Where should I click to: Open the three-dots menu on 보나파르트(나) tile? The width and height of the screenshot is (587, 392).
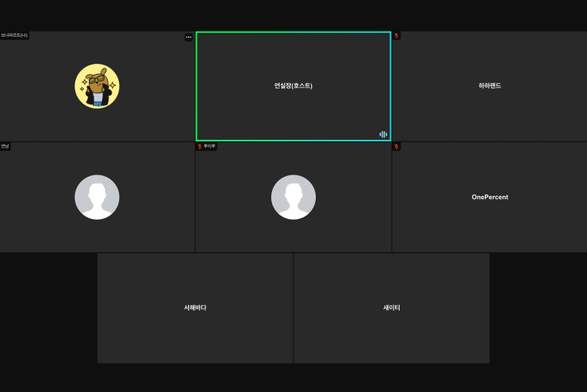[189, 37]
